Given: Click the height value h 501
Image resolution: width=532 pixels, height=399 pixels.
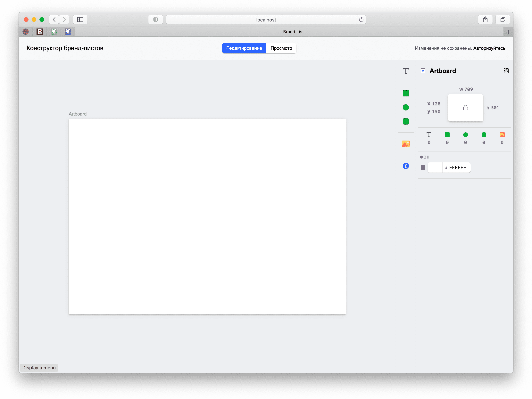Looking at the screenshot, I should point(493,108).
